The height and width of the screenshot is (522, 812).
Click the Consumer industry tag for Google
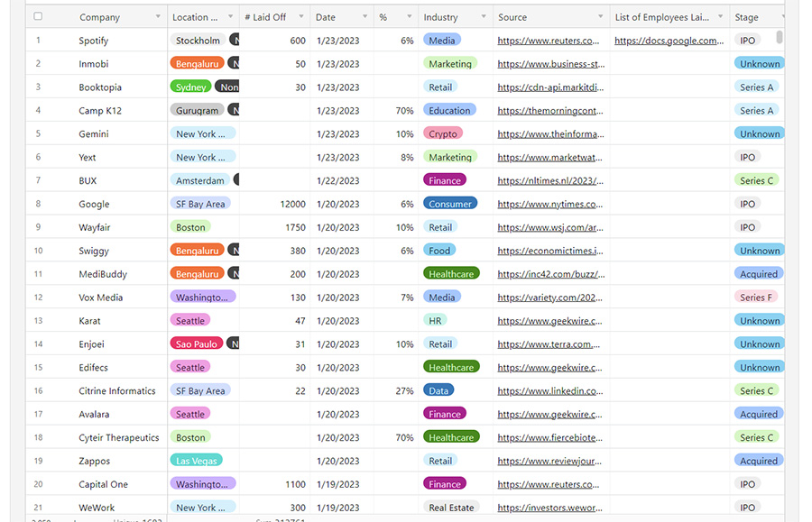tap(450, 204)
